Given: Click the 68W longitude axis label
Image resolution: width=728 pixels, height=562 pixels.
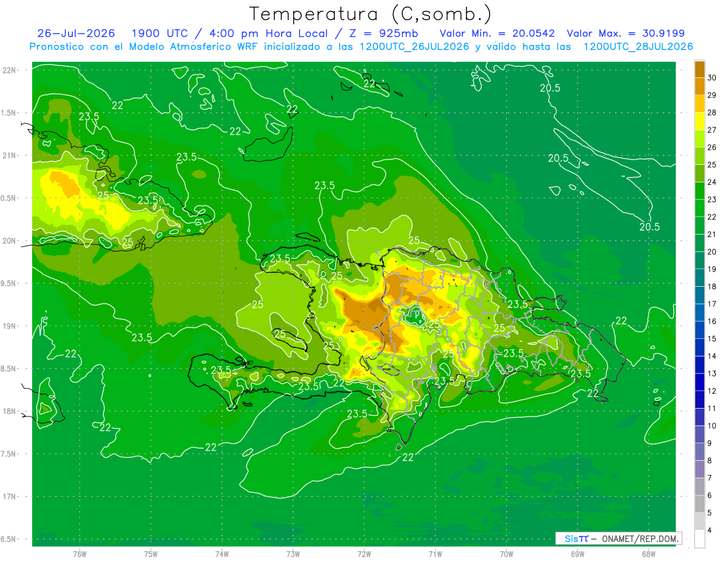Looking at the screenshot, I should [x=649, y=554].
